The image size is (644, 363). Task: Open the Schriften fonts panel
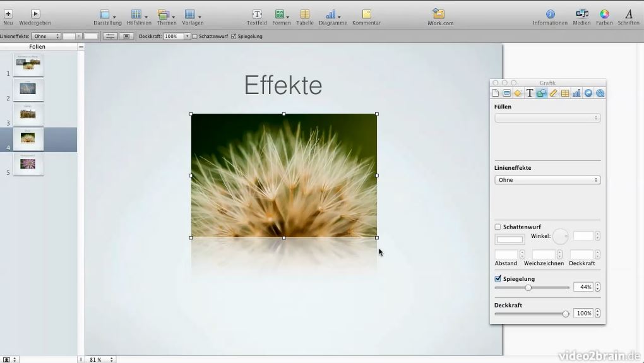click(628, 17)
